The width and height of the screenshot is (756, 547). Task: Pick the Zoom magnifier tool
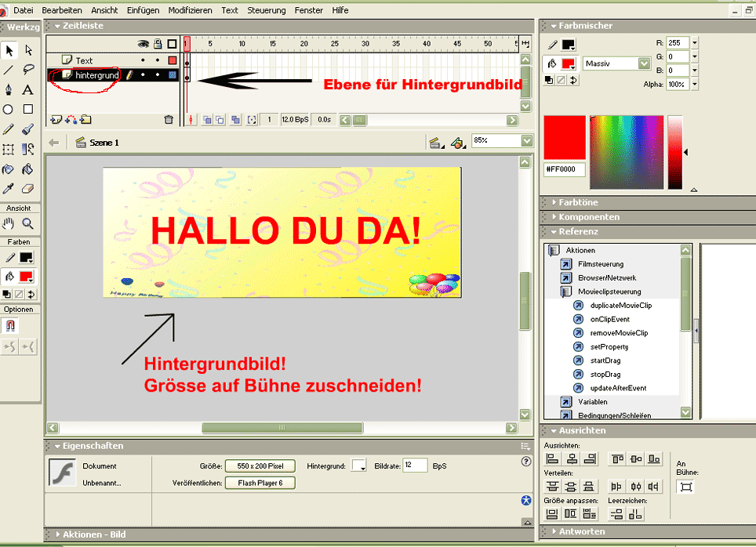click(x=27, y=223)
